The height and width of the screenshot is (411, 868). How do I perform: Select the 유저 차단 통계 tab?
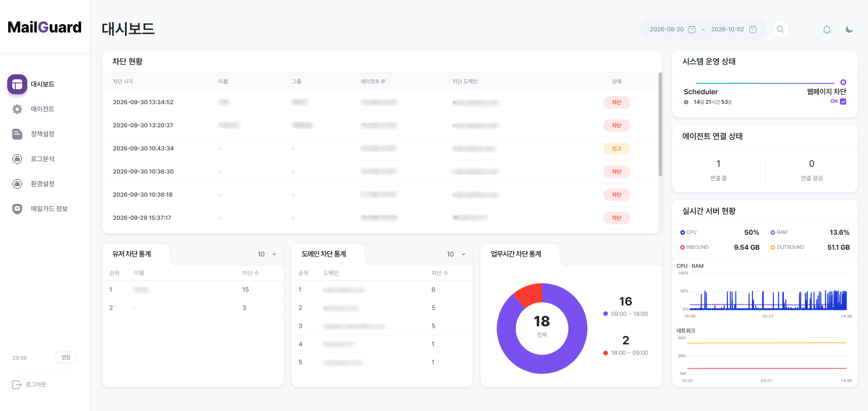[x=132, y=254]
